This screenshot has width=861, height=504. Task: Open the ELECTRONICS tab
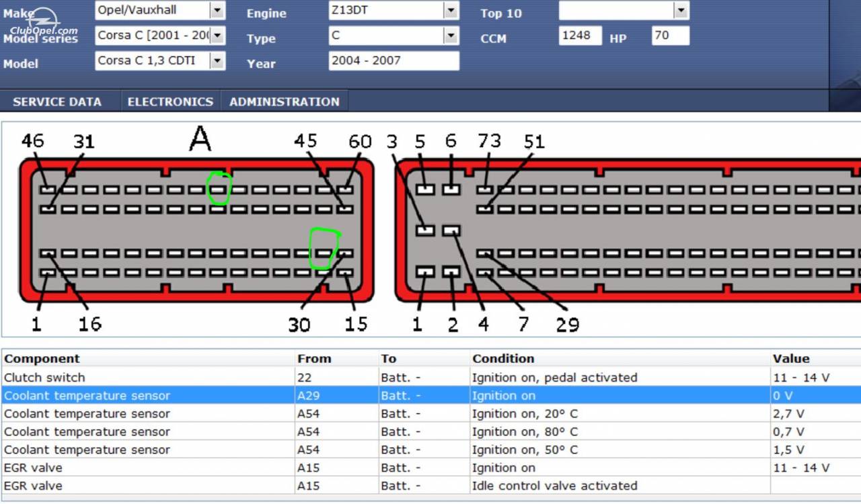coord(170,101)
